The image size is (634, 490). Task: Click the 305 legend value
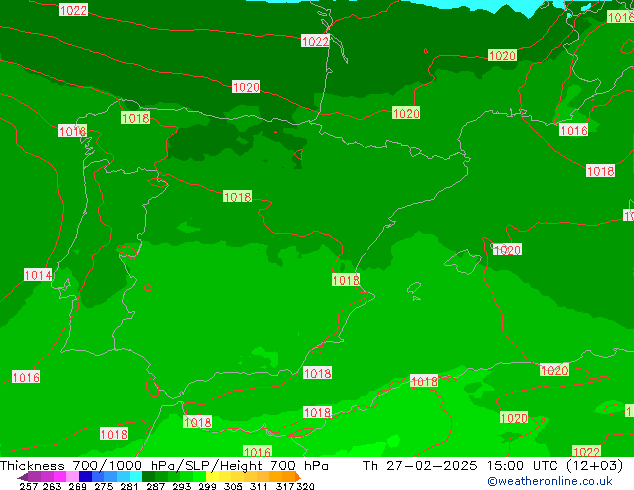tap(233, 486)
